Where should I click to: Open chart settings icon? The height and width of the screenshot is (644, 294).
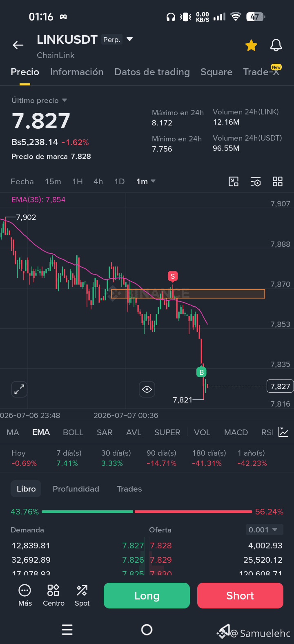point(256,181)
